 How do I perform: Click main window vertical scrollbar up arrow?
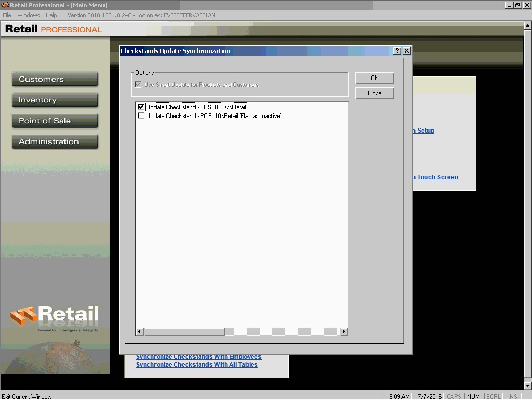click(528, 26)
